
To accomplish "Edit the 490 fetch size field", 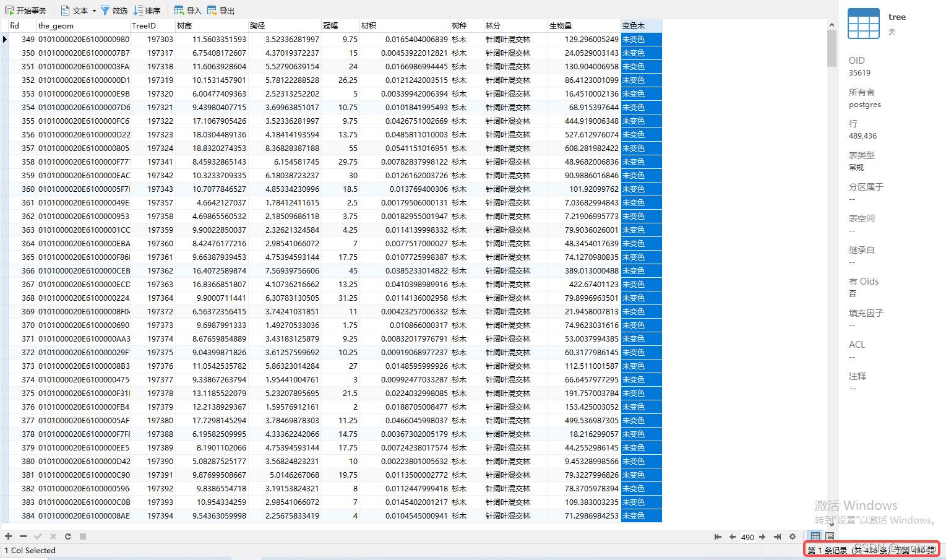I will point(747,536).
